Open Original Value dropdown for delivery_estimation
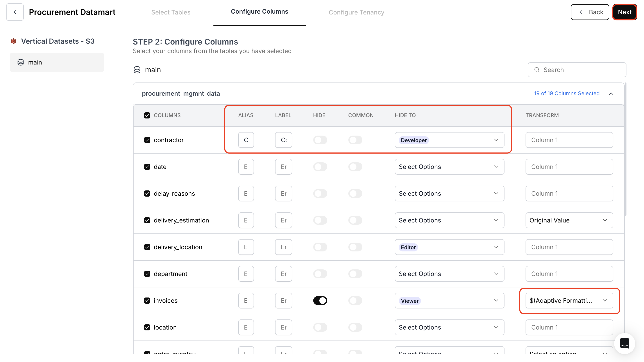Image resolution: width=644 pixels, height=362 pixels. 569,220
